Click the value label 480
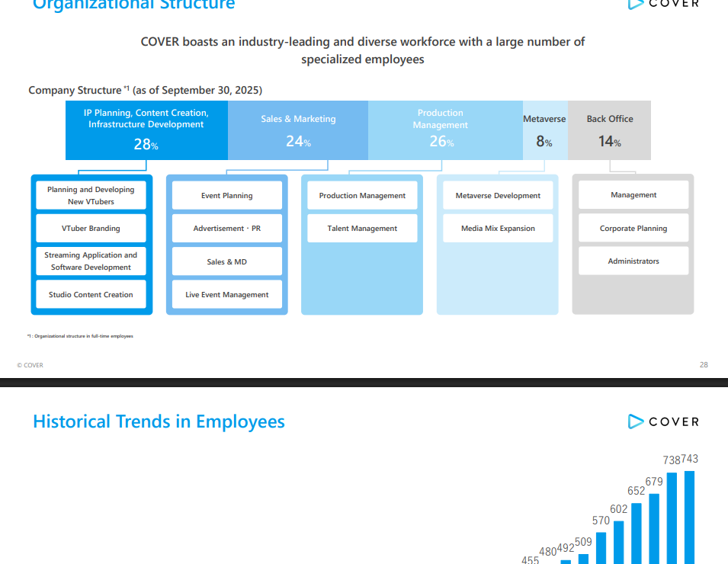Viewport: 728px width, 564px height. tap(548, 552)
